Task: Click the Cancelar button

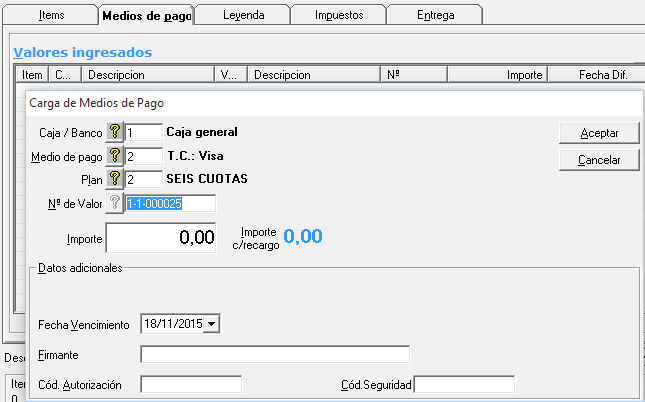Action: 599,160
